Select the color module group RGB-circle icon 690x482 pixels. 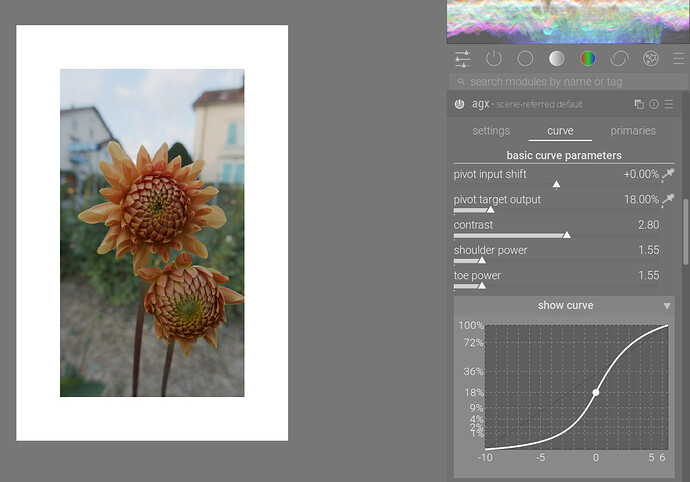588,59
